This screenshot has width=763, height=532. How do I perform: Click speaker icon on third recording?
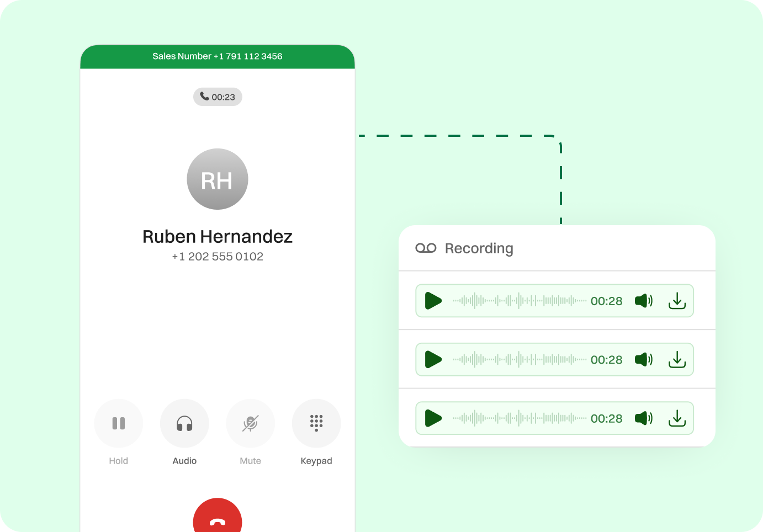point(643,418)
